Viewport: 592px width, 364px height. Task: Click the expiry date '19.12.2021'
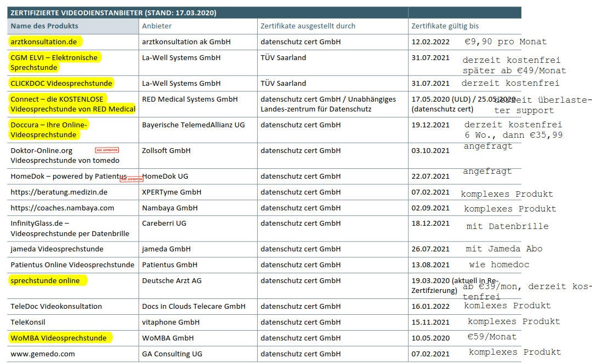point(431,125)
